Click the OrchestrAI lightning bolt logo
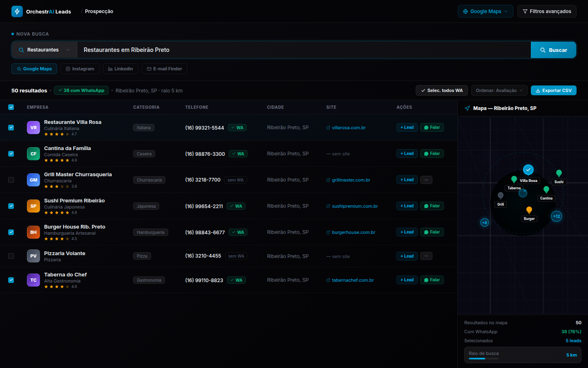The height and width of the screenshot is (368, 588). click(x=17, y=11)
